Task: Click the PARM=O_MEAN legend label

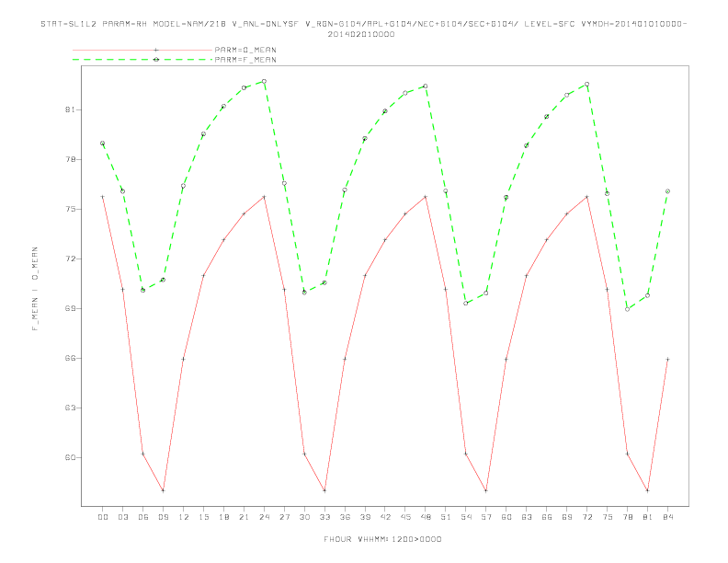Action: click(x=245, y=50)
